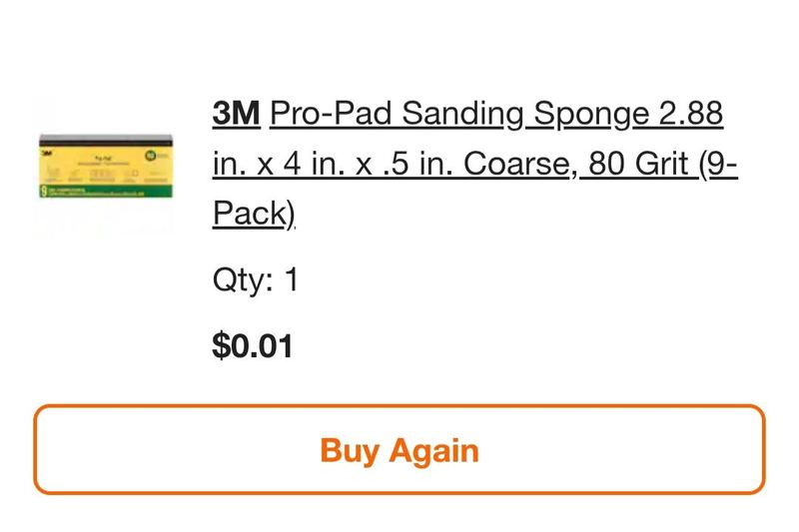The height and width of the screenshot is (532, 799).
Task: Click the bold 3M text before product name
Action: pyautogui.click(x=236, y=113)
